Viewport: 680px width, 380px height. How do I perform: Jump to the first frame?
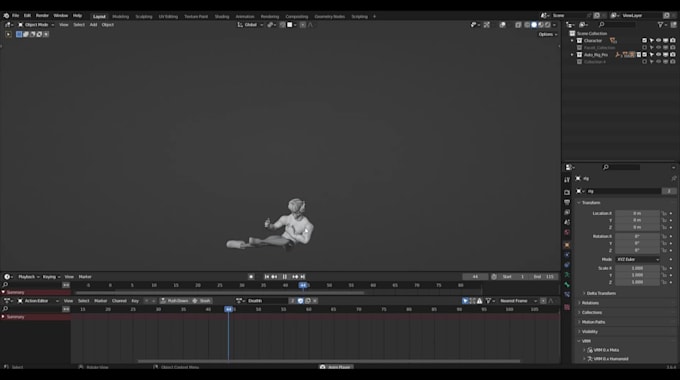[x=267, y=277]
